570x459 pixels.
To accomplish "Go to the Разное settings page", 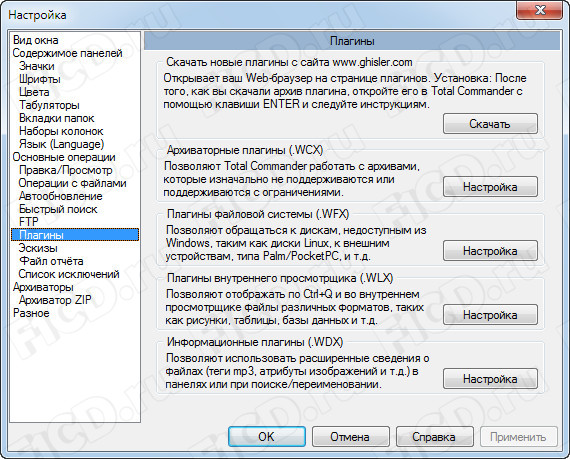I will pyautogui.click(x=31, y=313).
